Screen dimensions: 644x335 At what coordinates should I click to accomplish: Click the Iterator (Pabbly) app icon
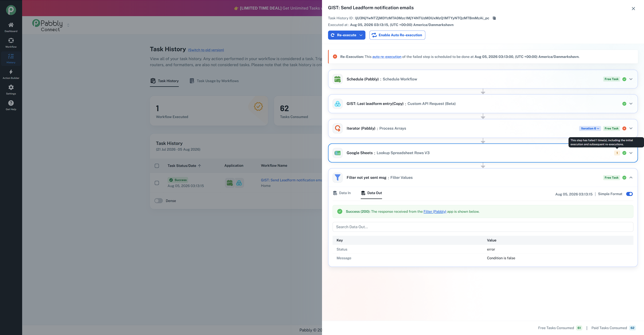(337, 128)
